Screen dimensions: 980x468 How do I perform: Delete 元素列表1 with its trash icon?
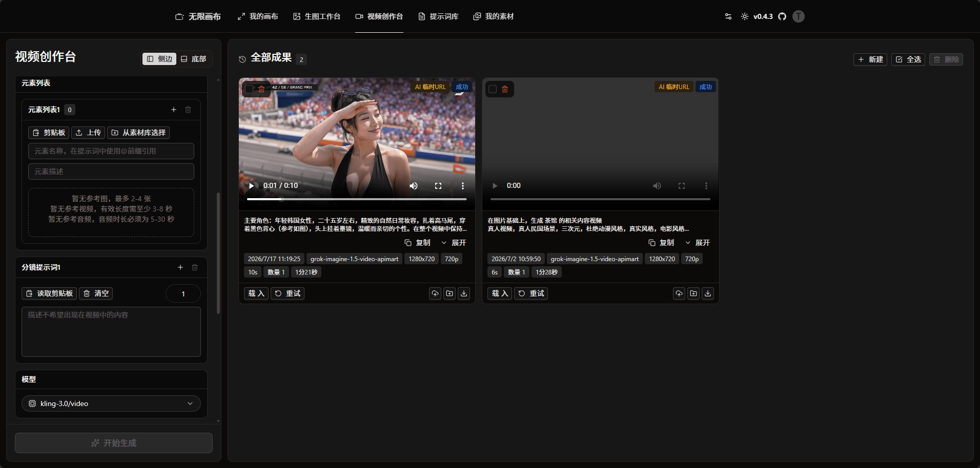tap(188, 110)
